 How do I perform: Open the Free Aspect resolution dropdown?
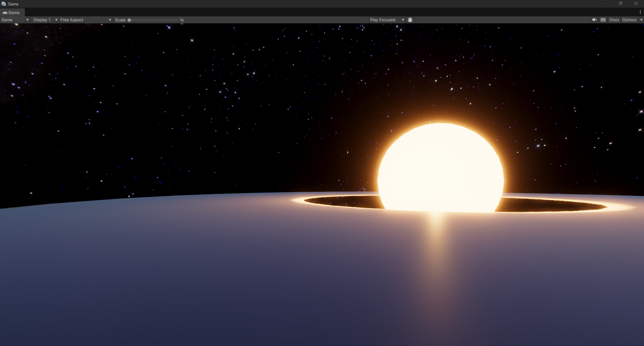click(x=86, y=20)
